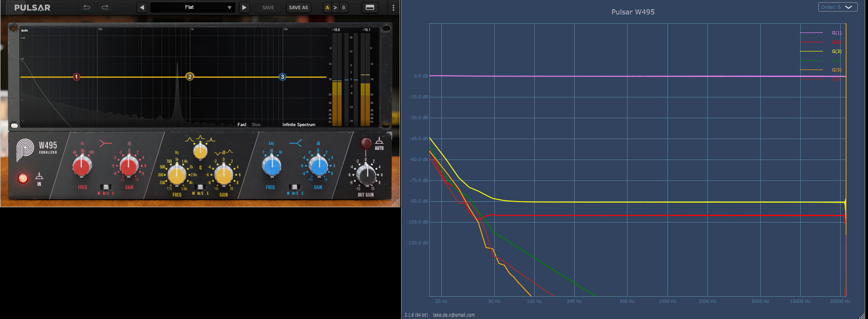This screenshot has width=868, height=319.
Task: Click the output peak value -16.1
Action: [366, 30]
